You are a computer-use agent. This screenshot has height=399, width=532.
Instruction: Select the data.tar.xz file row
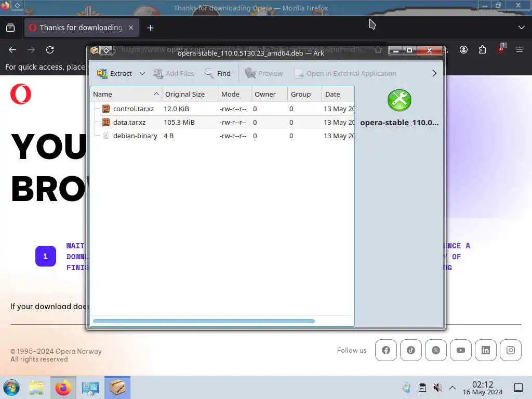[222, 123]
